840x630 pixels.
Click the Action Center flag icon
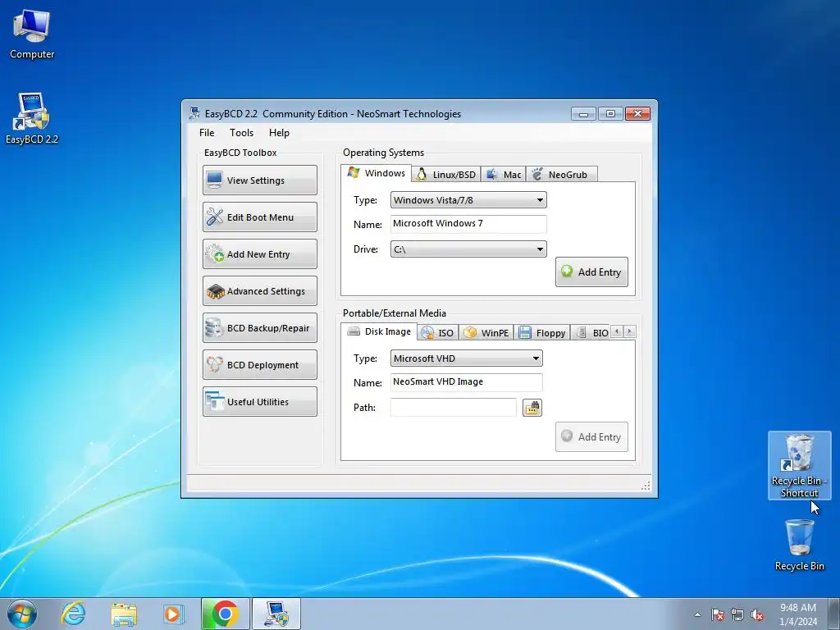(x=718, y=614)
